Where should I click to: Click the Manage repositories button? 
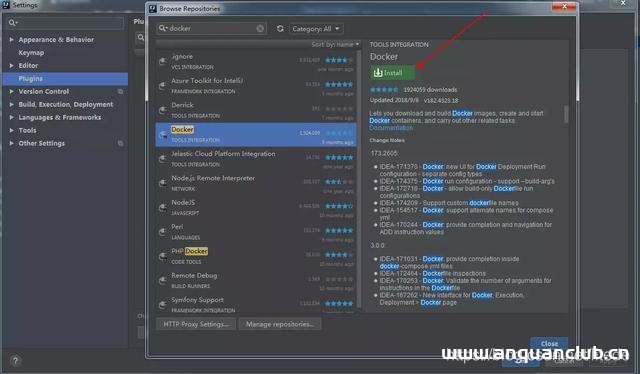coord(280,324)
